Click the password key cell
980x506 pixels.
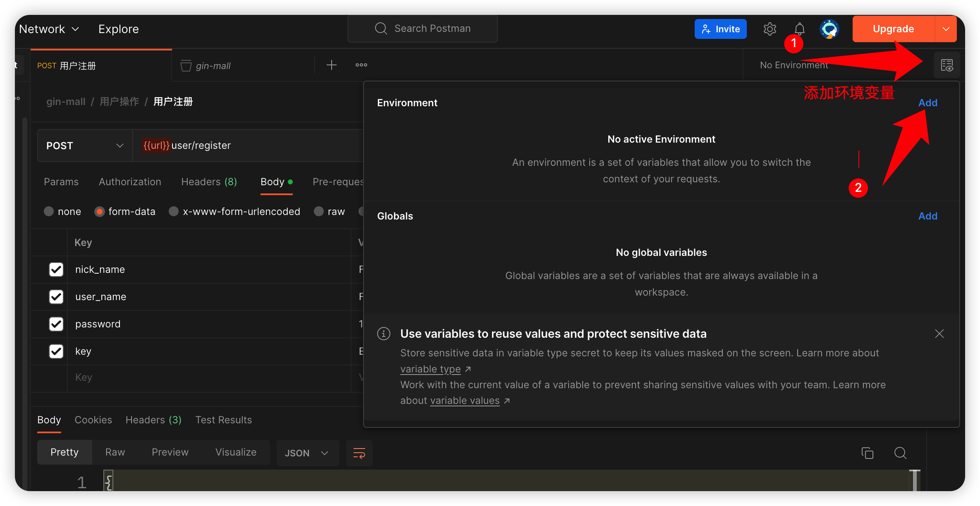209,324
